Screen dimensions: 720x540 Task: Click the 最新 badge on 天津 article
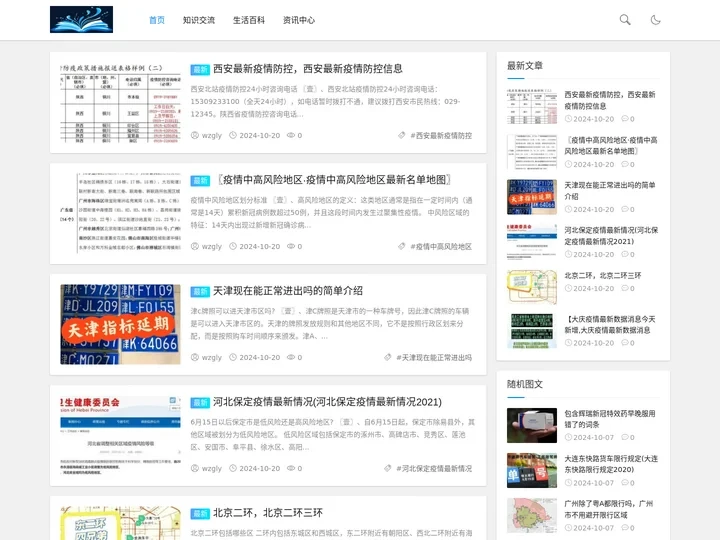pyautogui.click(x=200, y=292)
